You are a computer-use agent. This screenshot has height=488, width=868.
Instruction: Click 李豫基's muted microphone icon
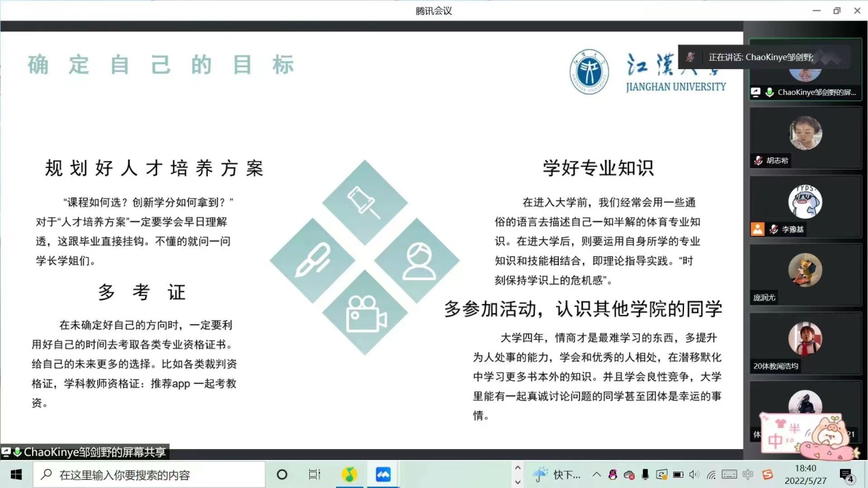[773, 229]
